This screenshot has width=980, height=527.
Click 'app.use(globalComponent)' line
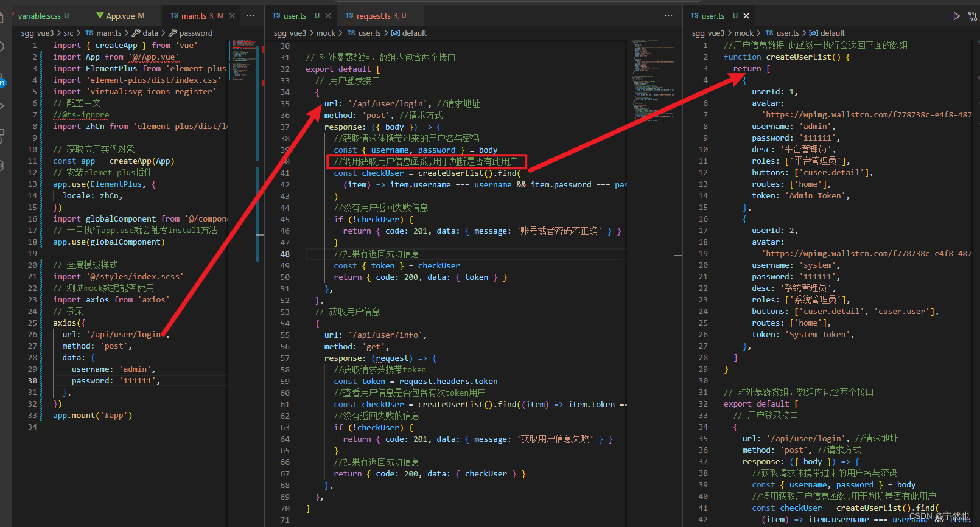coord(109,242)
